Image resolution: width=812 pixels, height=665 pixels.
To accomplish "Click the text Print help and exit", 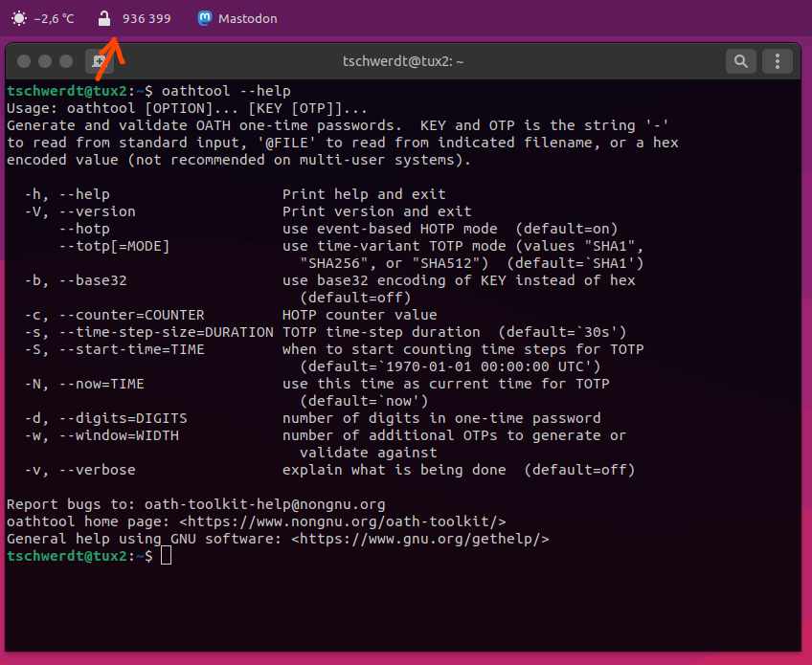I will [364, 194].
